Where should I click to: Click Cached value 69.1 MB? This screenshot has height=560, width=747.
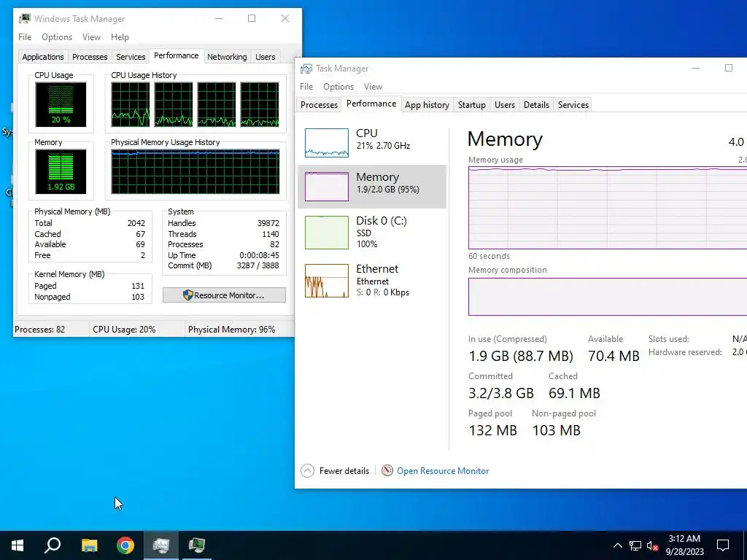pyautogui.click(x=574, y=393)
